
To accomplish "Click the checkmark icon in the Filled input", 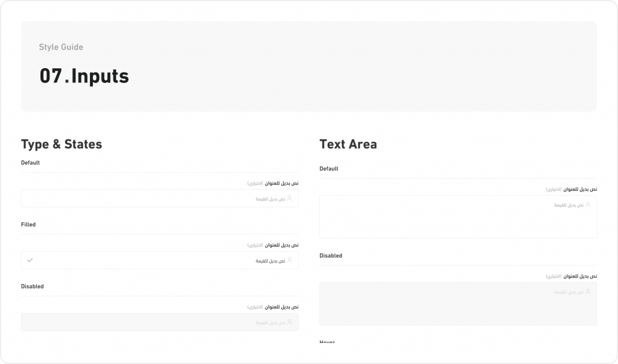I will [x=29, y=260].
